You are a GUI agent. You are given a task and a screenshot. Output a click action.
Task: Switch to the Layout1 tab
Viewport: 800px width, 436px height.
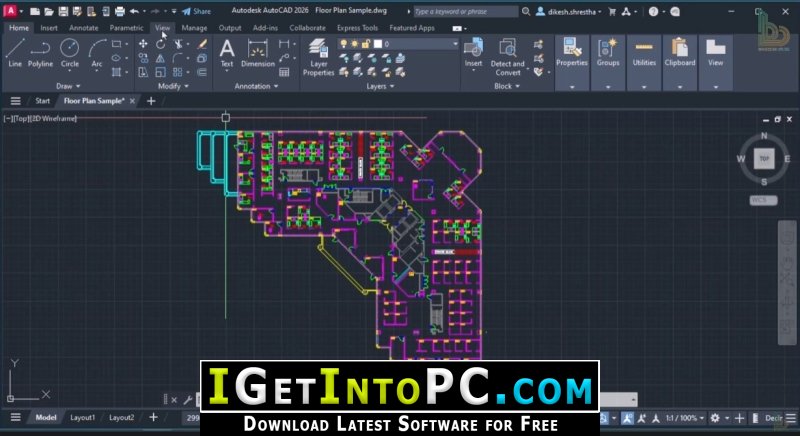(x=82, y=418)
